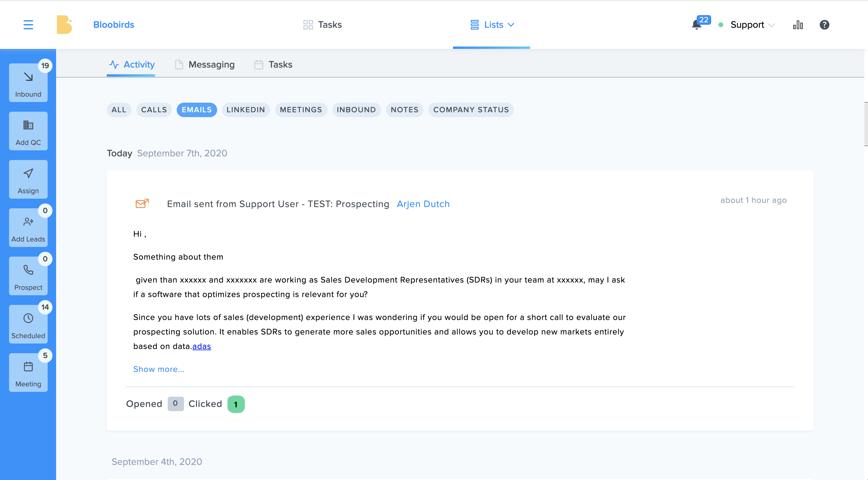The height and width of the screenshot is (480, 868).
Task: Select the ALL activity filter
Action: pos(119,110)
